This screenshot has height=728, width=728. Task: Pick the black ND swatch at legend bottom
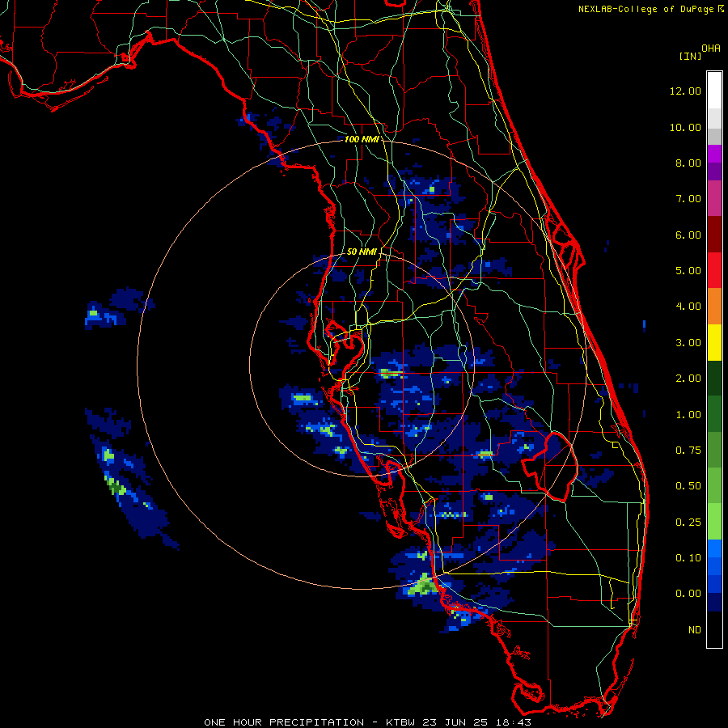[x=714, y=629]
